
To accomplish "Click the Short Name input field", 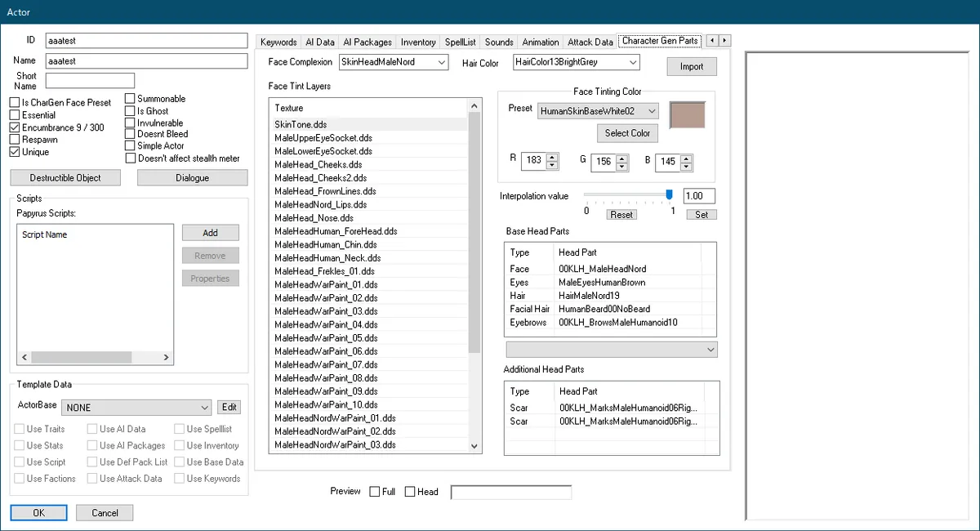I will 90,81.
